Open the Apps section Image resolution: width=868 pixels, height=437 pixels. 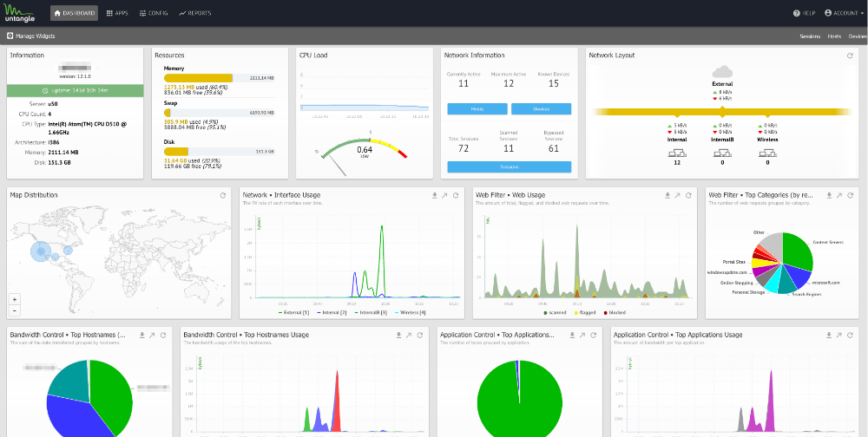[x=117, y=13]
